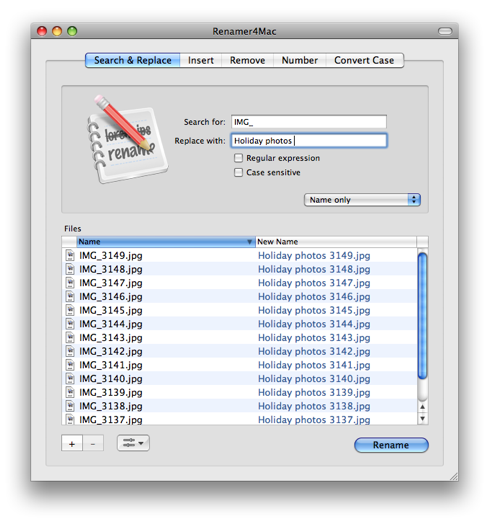Switch to the Convert Case tab
490x522 pixels.
click(364, 60)
